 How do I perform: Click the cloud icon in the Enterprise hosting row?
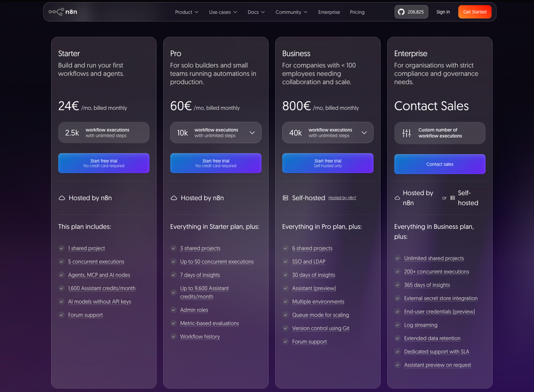tap(397, 198)
